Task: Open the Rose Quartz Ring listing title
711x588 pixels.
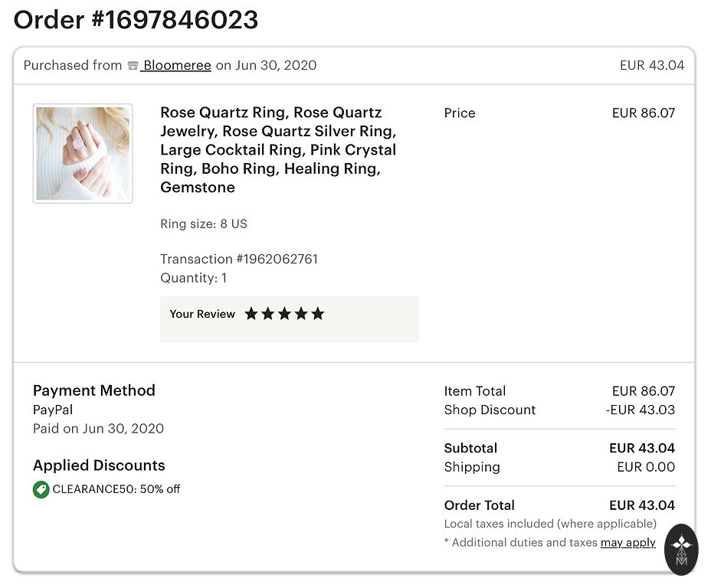Action: point(278,150)
